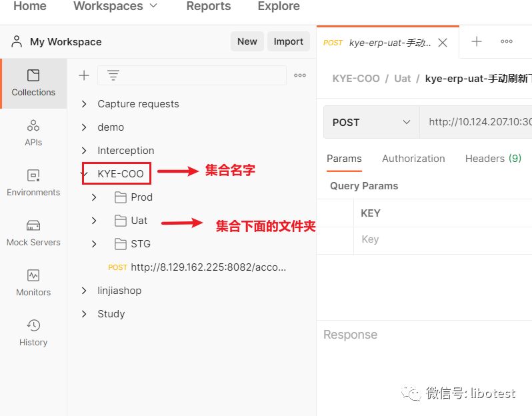Click the Import button
This screenshot has height=416, width=532.
pos(289,41)
